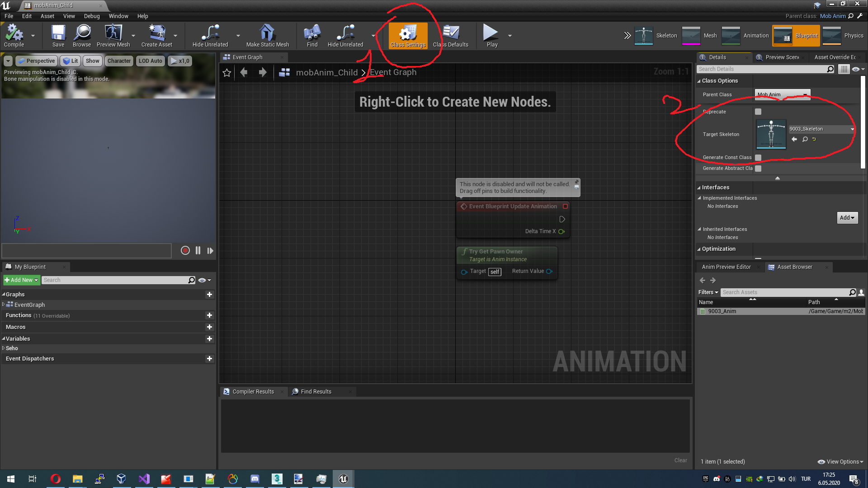Open Details view options eye
The height and width of the screenshot is (488, 868).
858,69
